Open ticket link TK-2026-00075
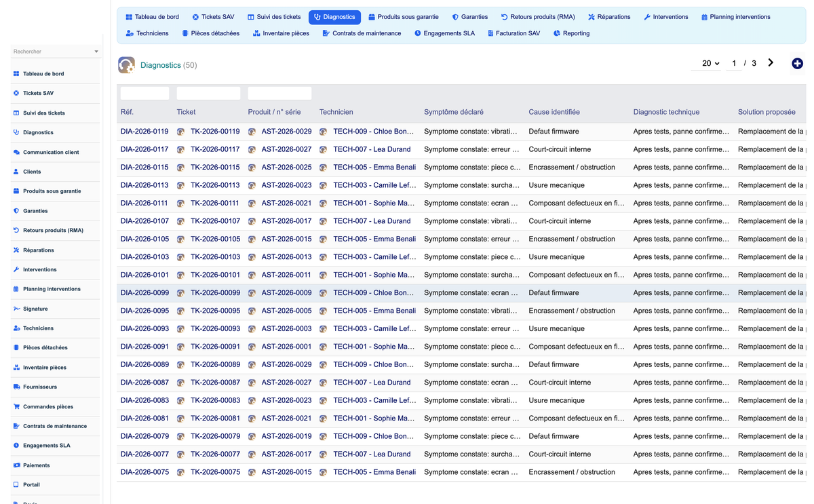Image resolution: width=814 pixels, height=504 pixels. tap(215, 472)
